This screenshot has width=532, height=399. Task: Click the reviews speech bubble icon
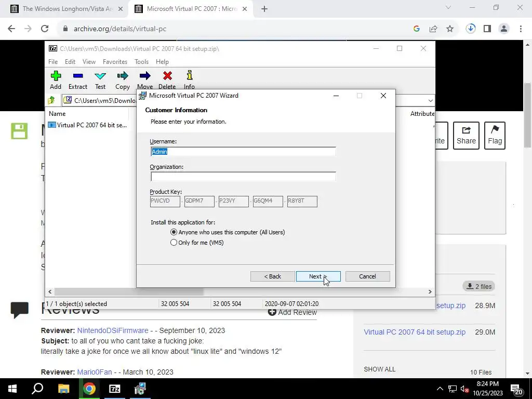[19, 310]
